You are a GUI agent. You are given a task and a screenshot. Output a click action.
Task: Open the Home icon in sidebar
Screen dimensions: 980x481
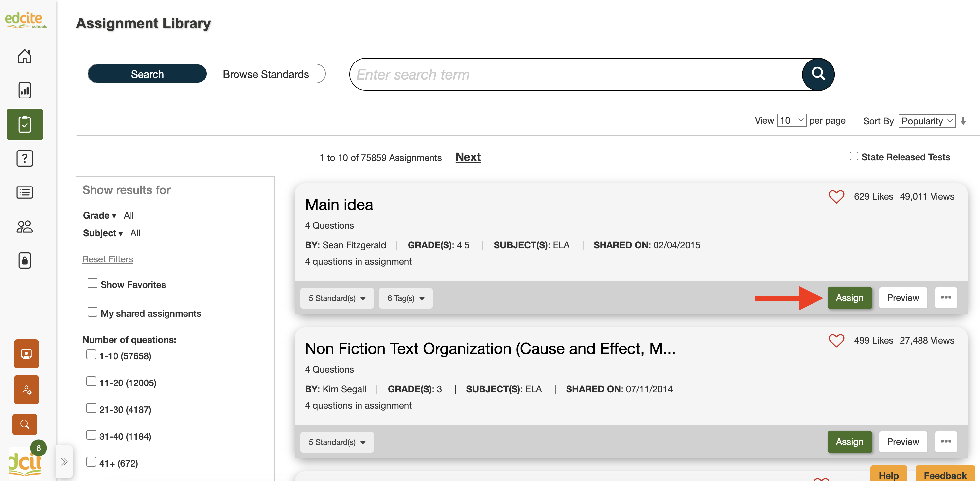coord(25,56)
